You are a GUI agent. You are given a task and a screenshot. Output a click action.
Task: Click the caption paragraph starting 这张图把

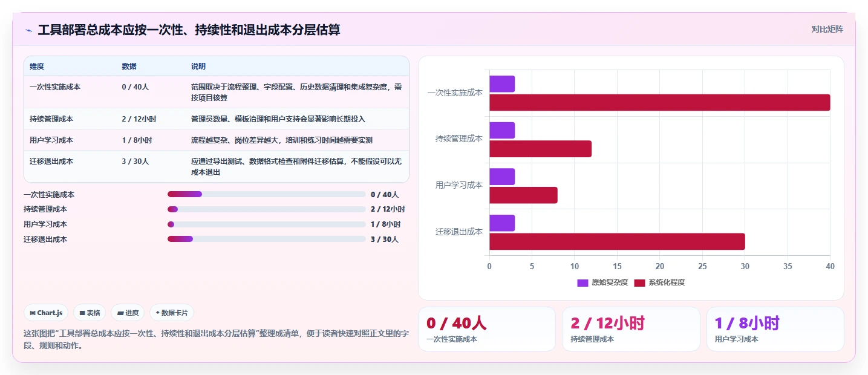pyautogui.click(x=216, y=339)
